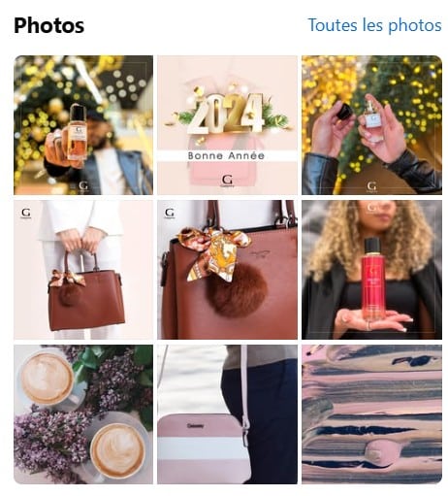
Task: Open the "Toutes les photos" link
Action: (x=374, y=25)
